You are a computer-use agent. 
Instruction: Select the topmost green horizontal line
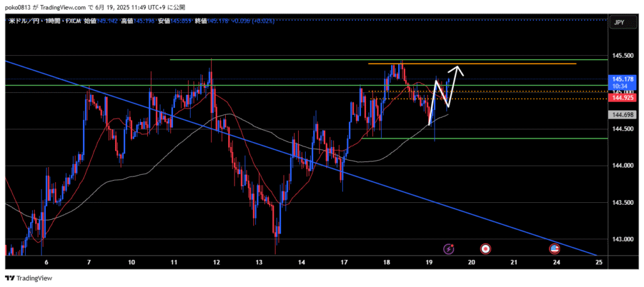pos(314,60)
